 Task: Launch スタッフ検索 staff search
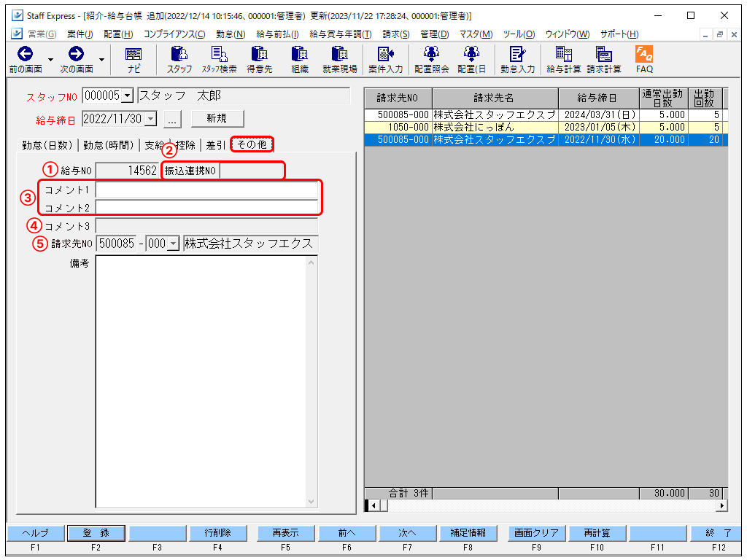[220, 55]
